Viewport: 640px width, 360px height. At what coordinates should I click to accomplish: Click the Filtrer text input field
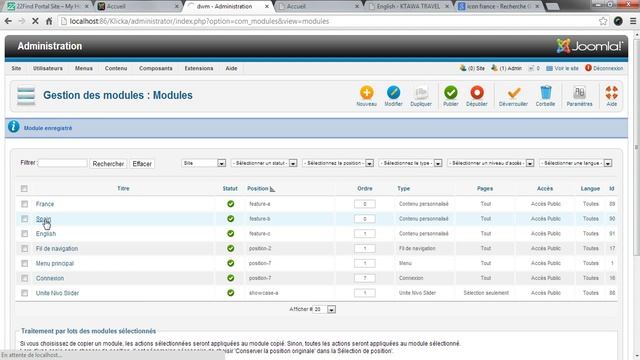tap(62, 163)
